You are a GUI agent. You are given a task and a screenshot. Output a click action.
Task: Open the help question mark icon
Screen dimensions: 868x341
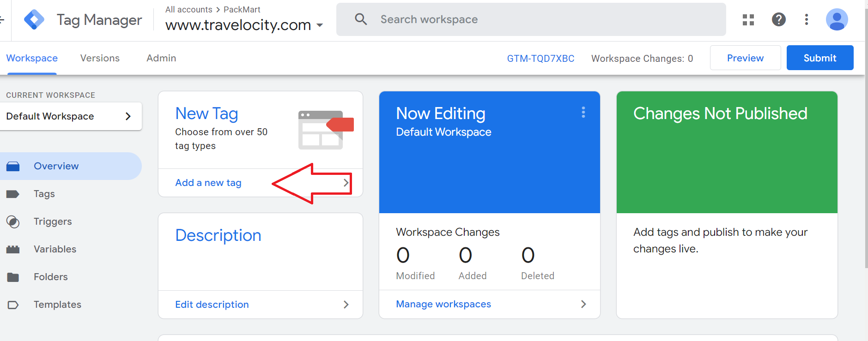[x=779, y=19]
